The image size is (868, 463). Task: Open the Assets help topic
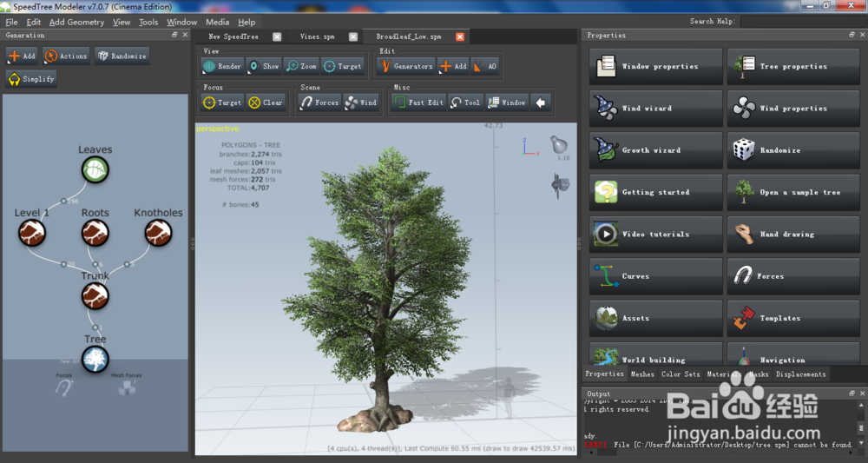656,319
